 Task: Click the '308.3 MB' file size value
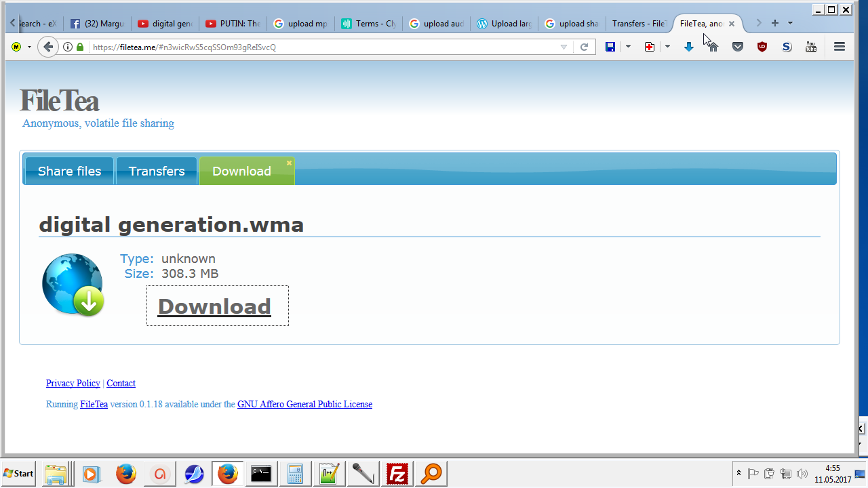pos(190,274)
